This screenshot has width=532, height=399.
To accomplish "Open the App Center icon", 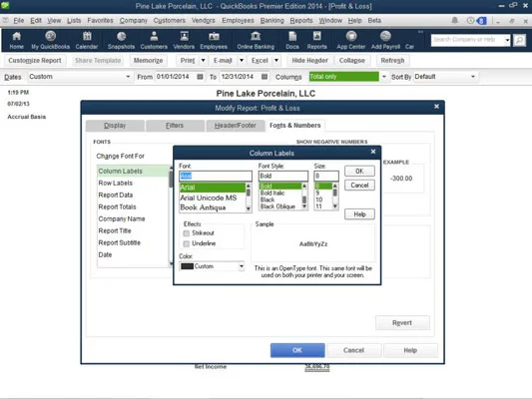I will [351, 40].
